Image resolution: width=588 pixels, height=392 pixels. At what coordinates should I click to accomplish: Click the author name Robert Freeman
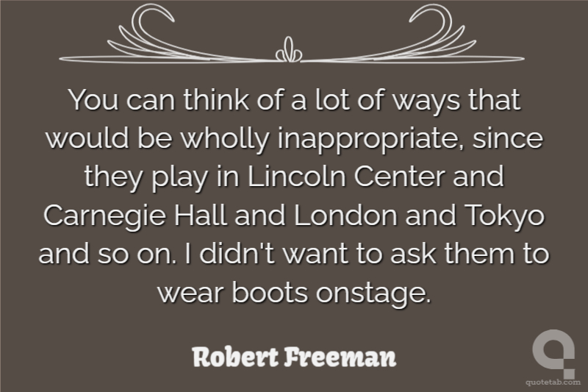pyautogui.click(x=294, y=358)
